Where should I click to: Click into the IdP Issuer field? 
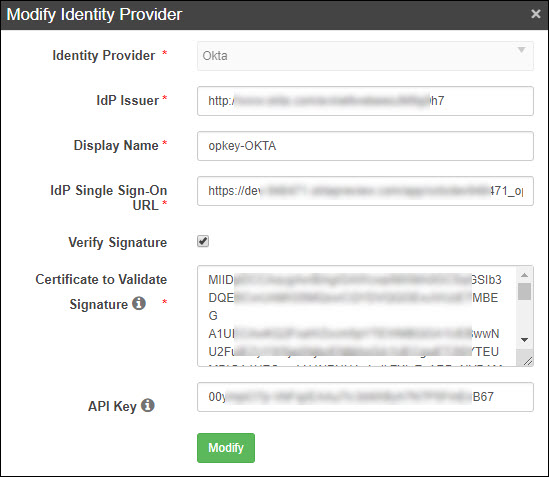[365, 101]
